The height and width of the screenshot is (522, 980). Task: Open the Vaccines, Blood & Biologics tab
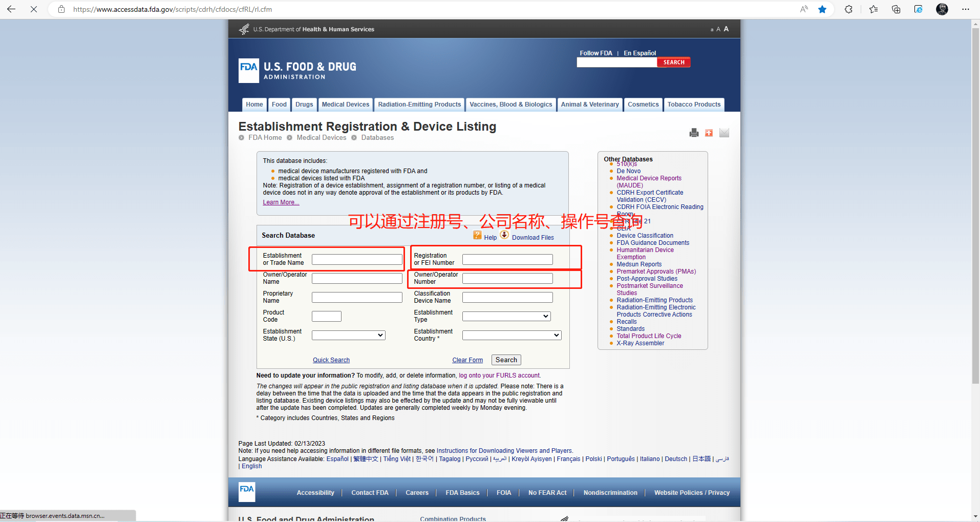[511, 105]
